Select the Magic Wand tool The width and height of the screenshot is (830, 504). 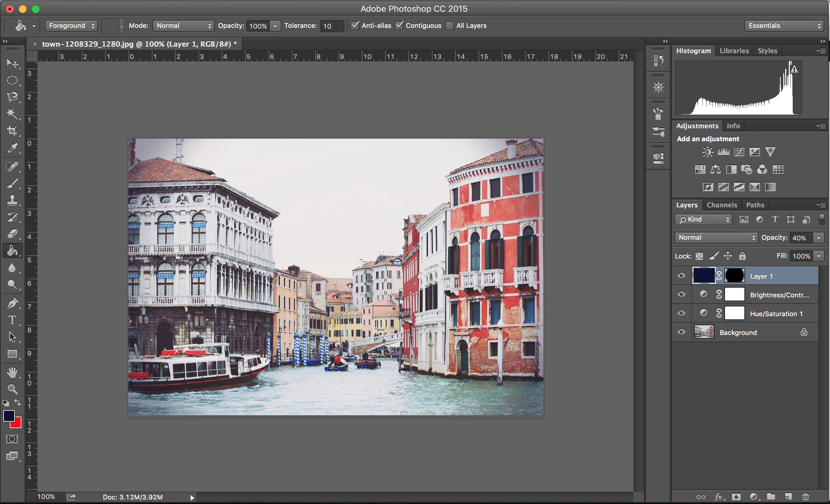point(12,114)
